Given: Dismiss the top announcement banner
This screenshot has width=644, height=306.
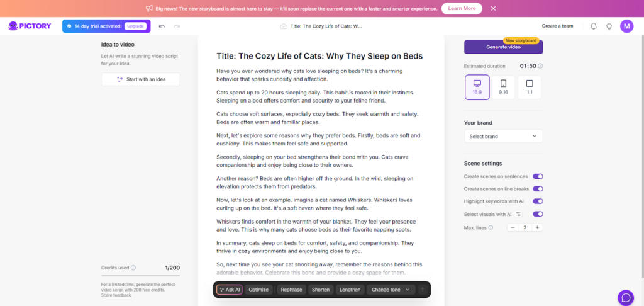Looking at the screenshot, I should coord(494,8).
